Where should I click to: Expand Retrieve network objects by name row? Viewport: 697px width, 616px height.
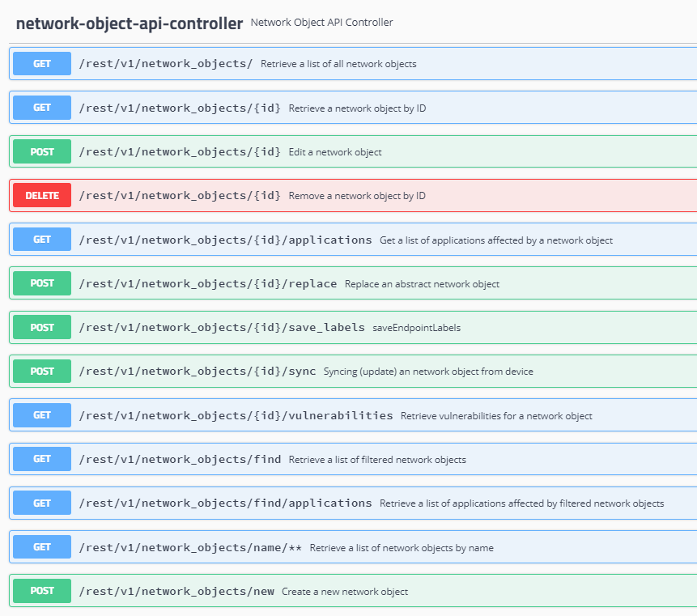click(401, 548)
